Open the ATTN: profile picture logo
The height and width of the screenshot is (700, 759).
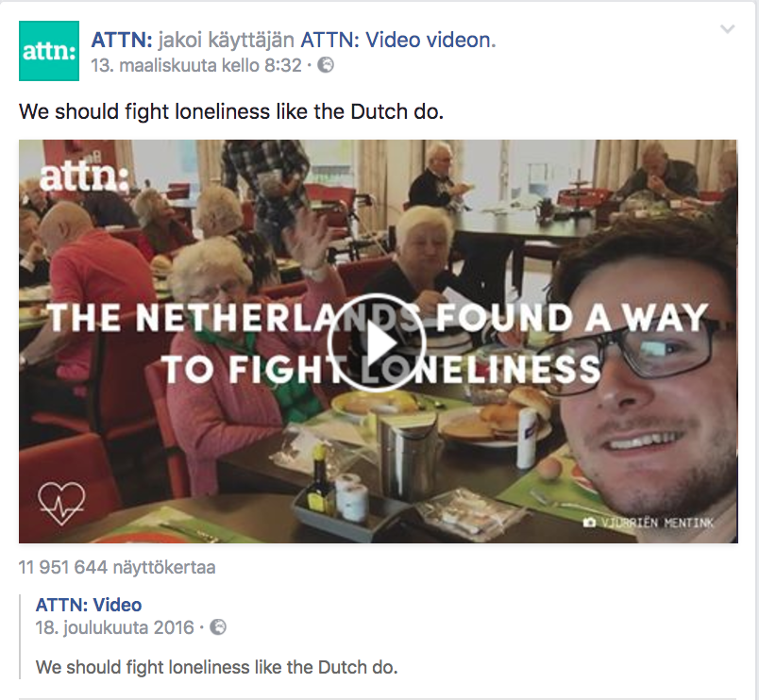(x=49, y=51)
